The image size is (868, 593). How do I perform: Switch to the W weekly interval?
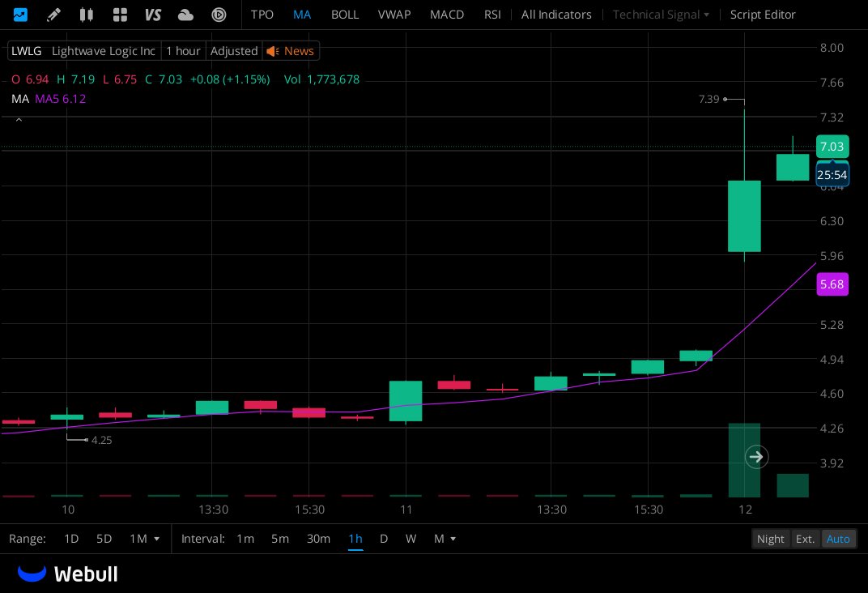(411, 539)
